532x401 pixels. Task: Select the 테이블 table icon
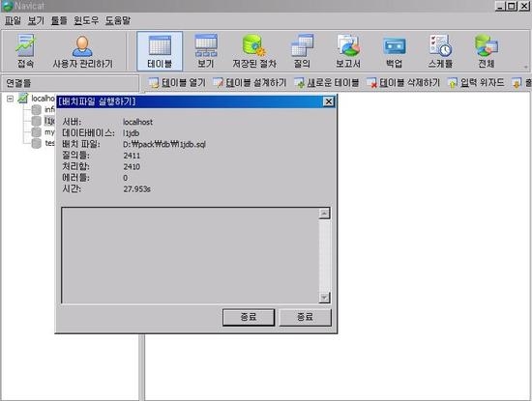pyautogui.click(x=160, y=51)
